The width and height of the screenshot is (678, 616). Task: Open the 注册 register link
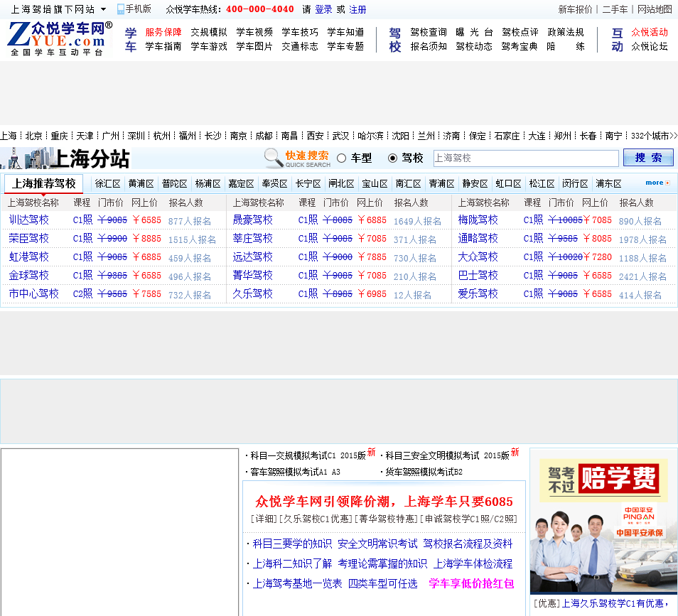[357, 9]
